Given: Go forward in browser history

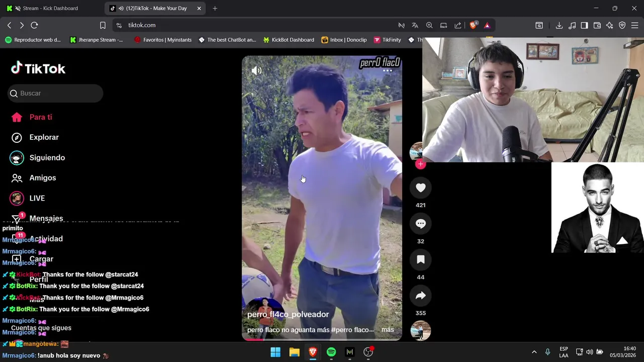Looking at the screenshot, I should coord(22,25).
